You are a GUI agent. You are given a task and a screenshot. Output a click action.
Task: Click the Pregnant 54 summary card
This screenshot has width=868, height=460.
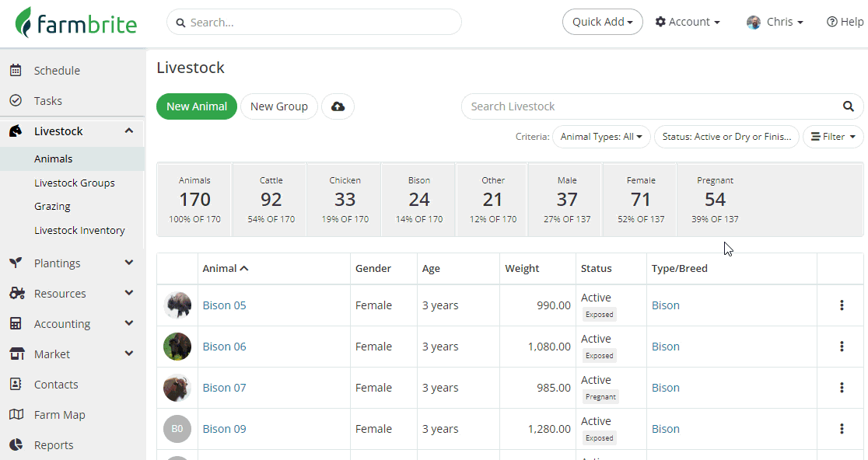[x=715, y=200]
